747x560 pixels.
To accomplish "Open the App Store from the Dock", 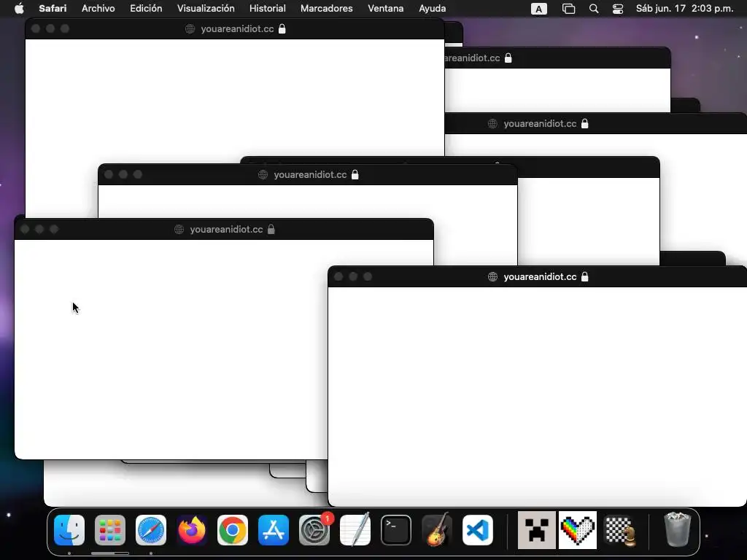I will coord(274,530).
